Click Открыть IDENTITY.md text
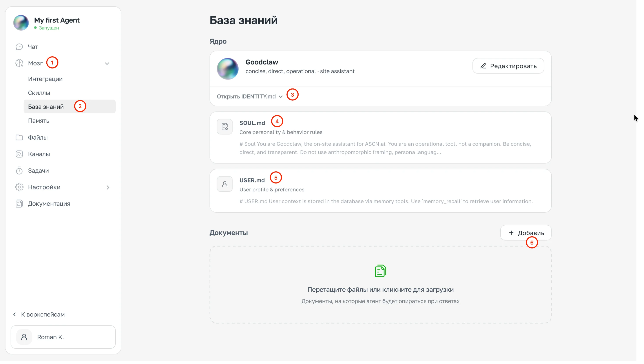The image size is (644, 364). click(246, 97)
